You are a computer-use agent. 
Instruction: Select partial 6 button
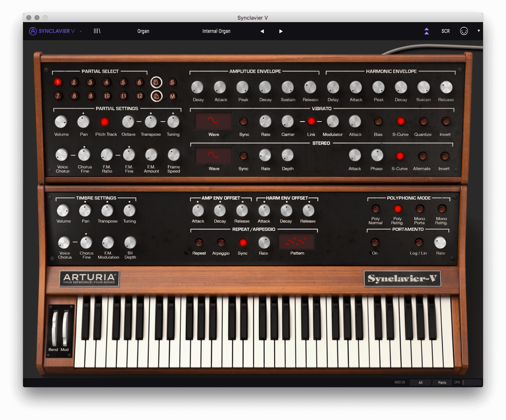click(139, 83)
